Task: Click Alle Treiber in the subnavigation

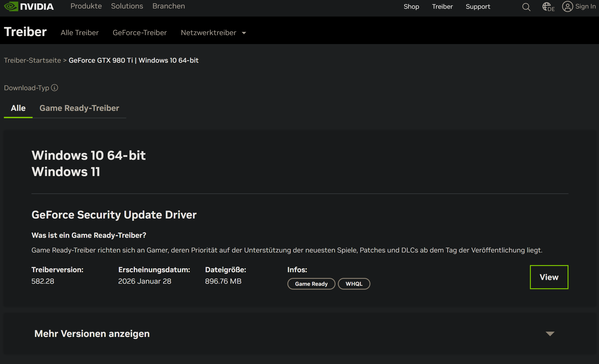Action: click(x=79, y=33)
